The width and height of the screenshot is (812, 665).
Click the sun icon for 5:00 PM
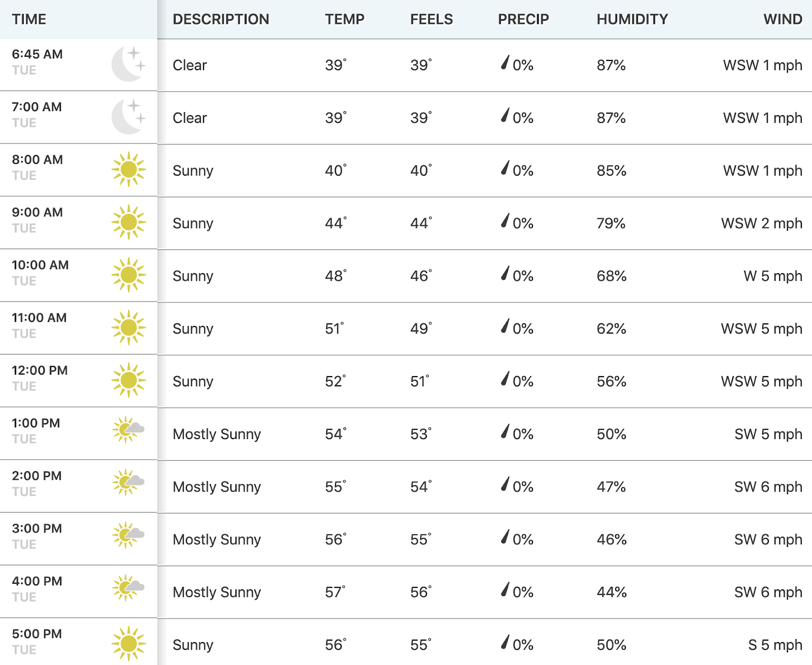pyautogui.click(x=129, y=644)
